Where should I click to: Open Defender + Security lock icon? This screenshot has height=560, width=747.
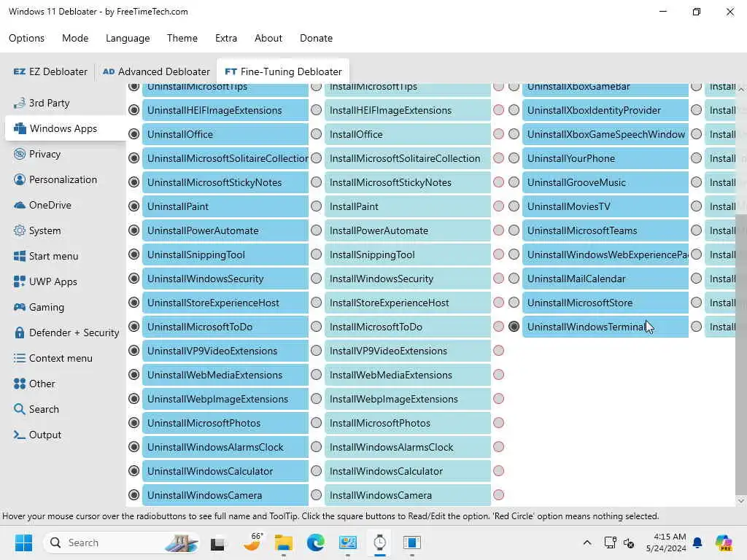coord(20,332)
